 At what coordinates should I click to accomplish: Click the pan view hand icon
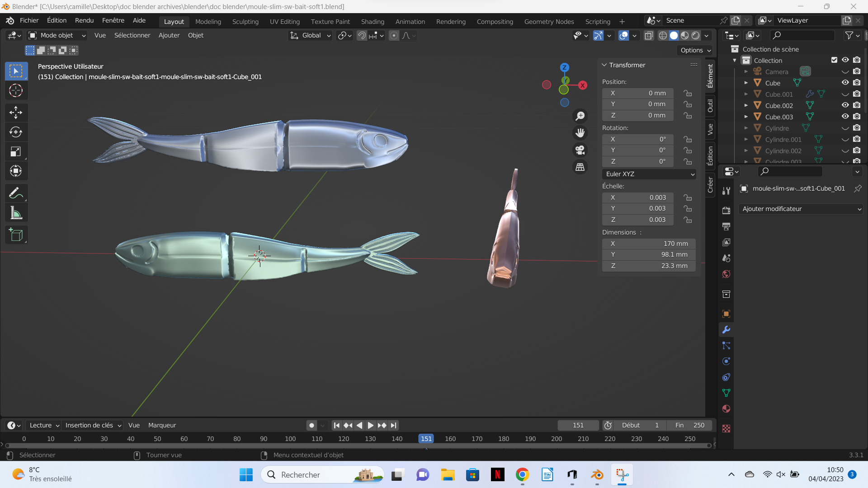580,133
